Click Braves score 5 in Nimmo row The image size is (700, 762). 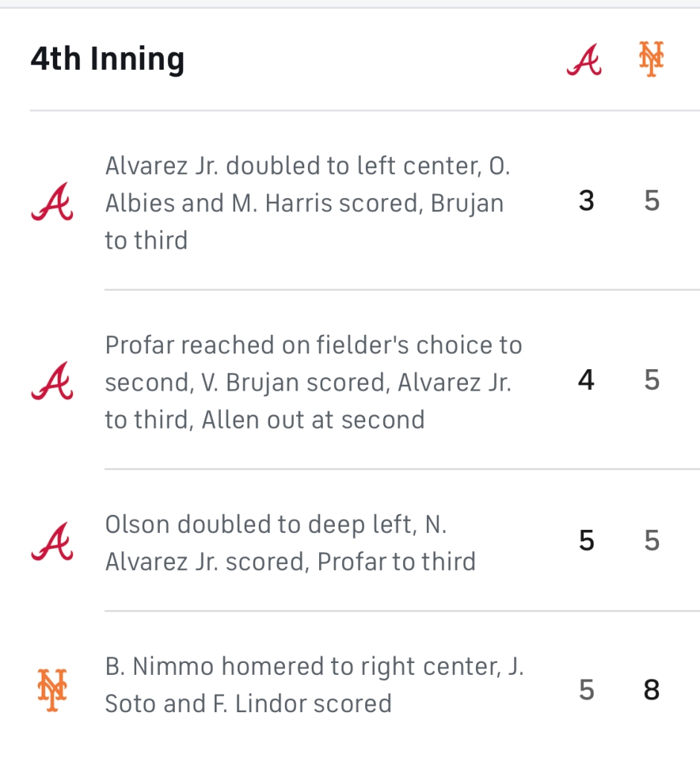pyautogui.click(x=586, y=690)
